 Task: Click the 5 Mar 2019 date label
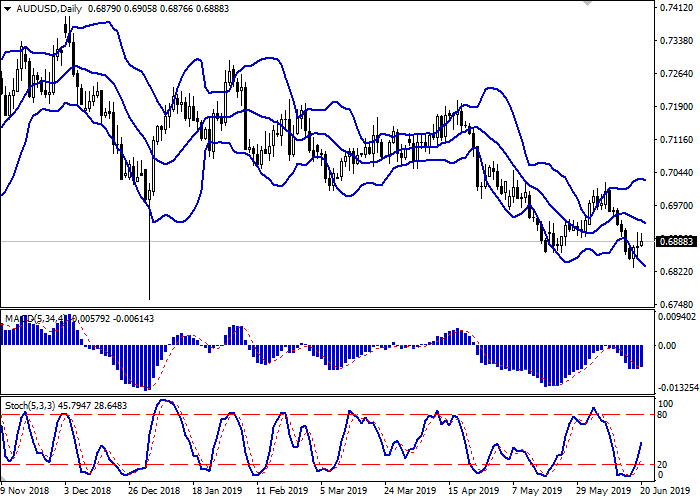click(345, 491)
